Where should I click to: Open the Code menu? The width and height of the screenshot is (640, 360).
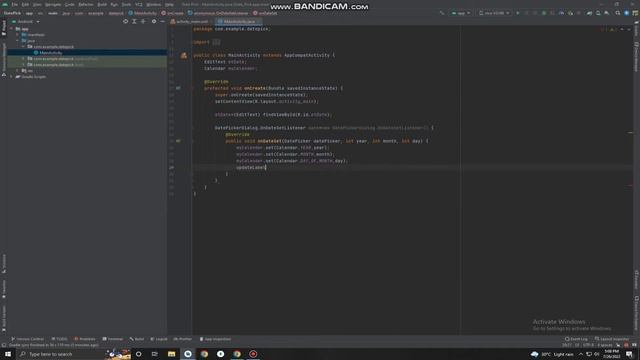click(70, 4)
